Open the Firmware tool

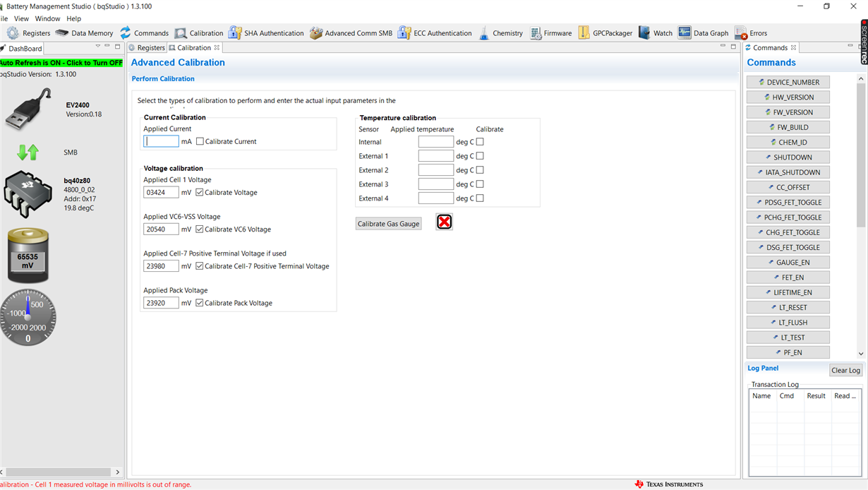pyautogui.click(x=550, y=33)
